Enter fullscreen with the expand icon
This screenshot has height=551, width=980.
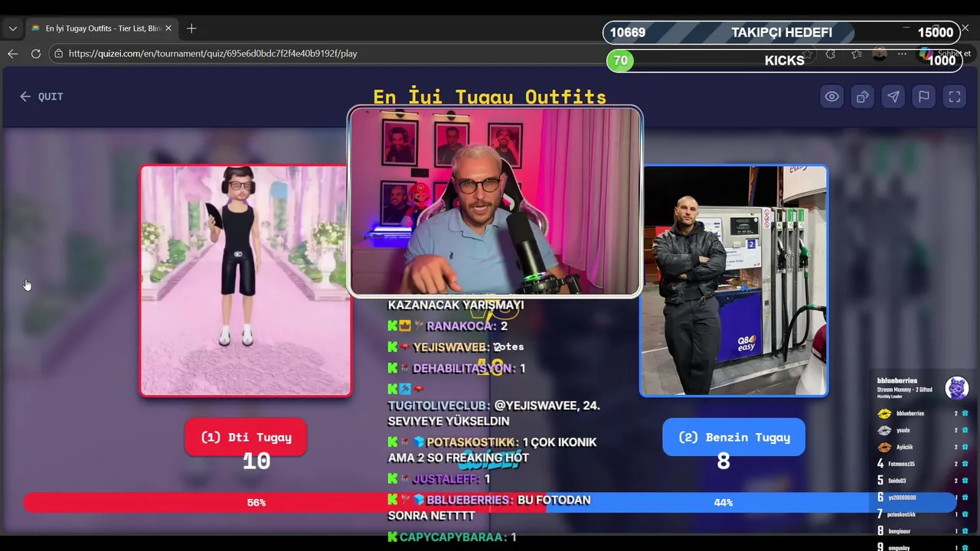point(954,96)
